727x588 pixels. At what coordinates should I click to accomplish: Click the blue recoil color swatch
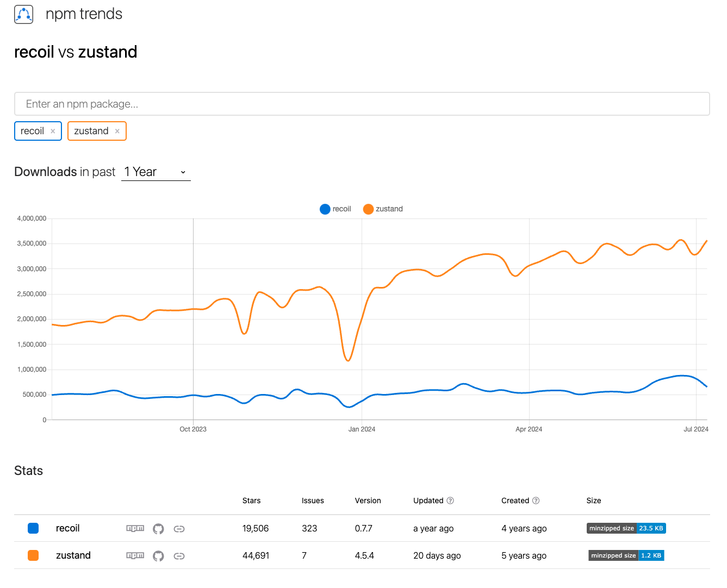coord(33,528)
